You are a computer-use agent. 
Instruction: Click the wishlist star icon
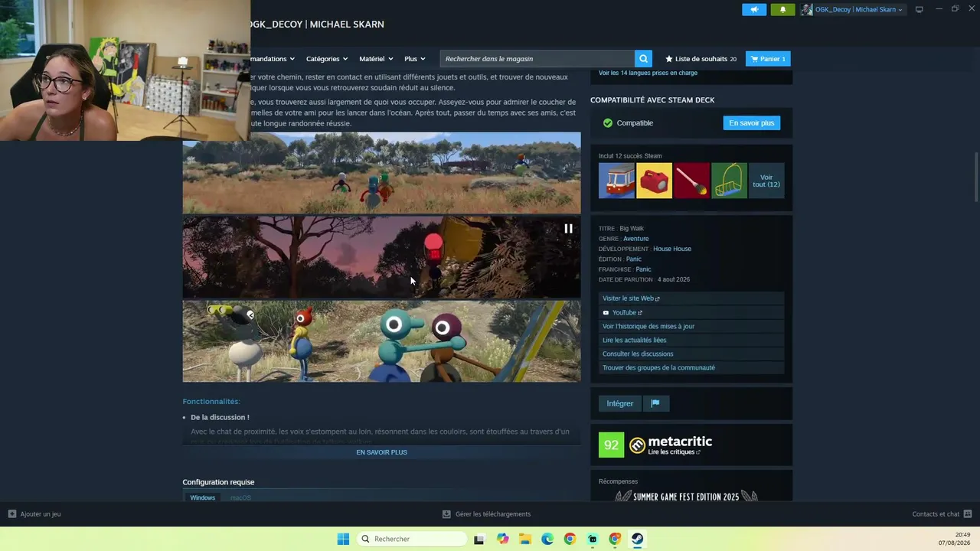point(668,59)
